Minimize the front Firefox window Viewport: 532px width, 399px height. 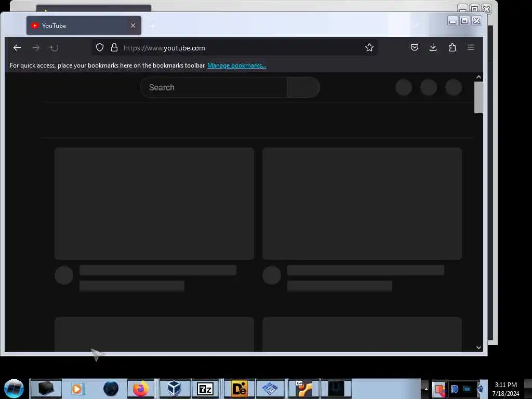(453, 21)
